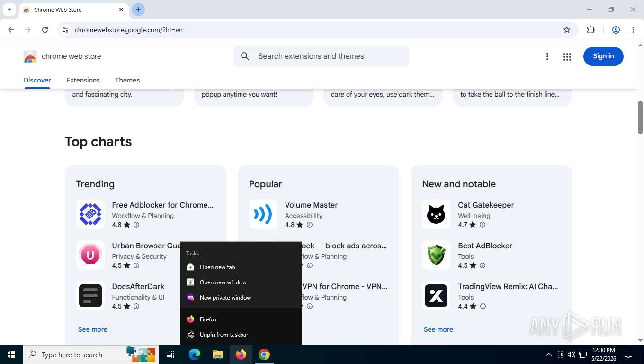The width and height of the screenshot is (644, 364).
Task: Focus the Search extensions and themes field
Action: (x=322, y=56)
